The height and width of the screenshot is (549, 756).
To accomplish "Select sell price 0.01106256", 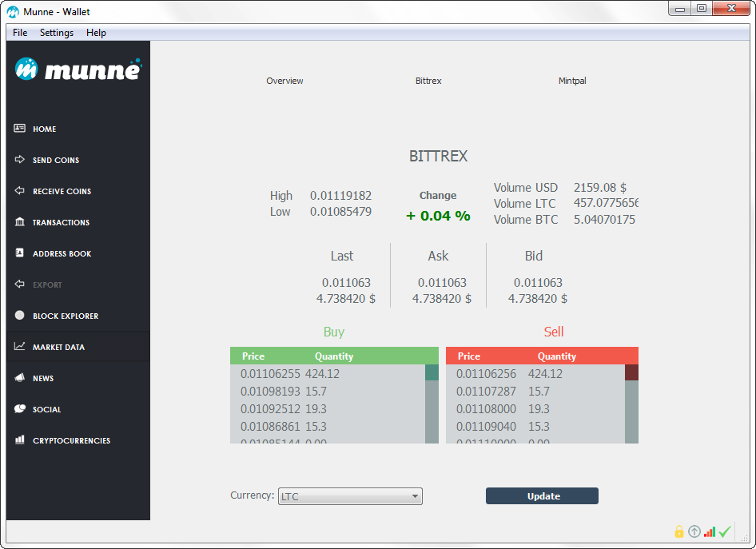I will 486,373.
